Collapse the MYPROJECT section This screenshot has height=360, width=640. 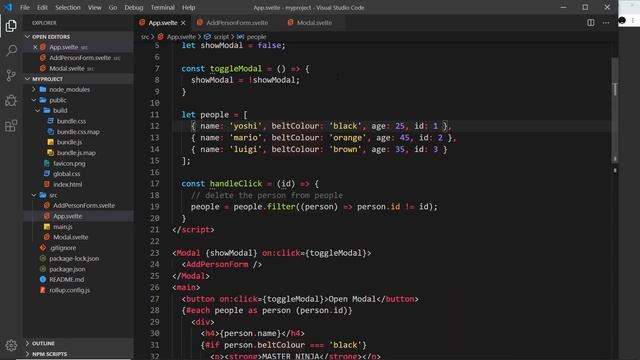pyautogui.click(x=78, y=79)
